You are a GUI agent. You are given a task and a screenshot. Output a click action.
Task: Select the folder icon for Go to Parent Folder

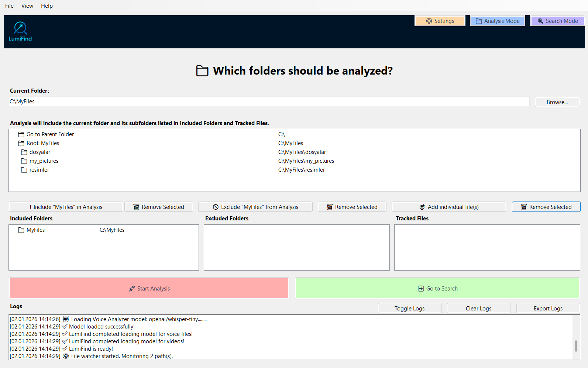(21, 134)
